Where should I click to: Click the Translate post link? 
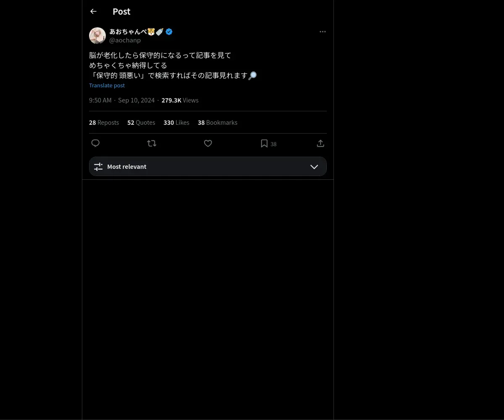[107, 85]
